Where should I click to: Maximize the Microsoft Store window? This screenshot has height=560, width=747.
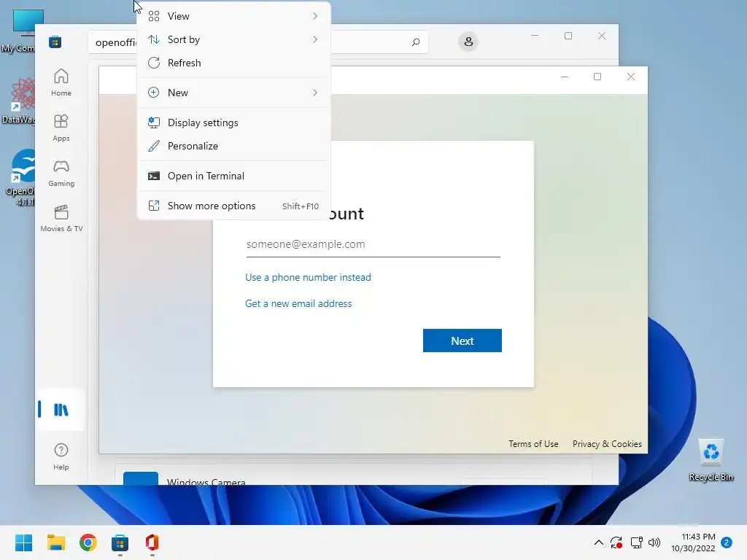(x=568, y=36)
